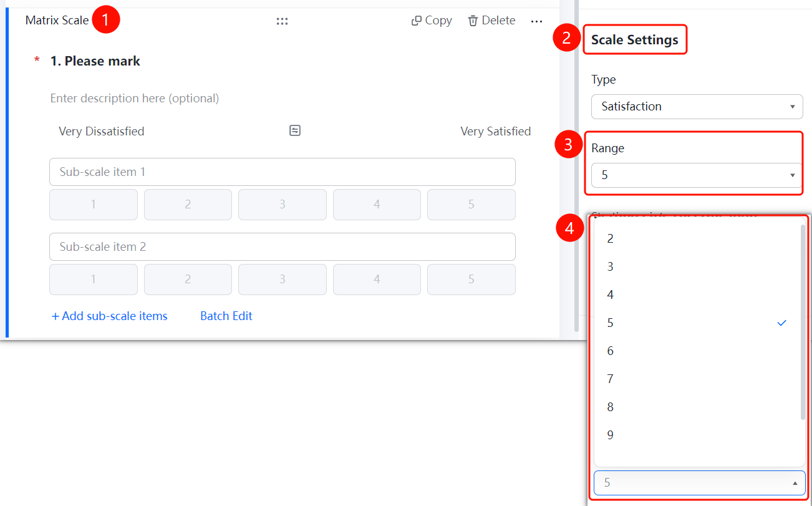Open Batch Edit for sub-scale items

coord(226,316)
